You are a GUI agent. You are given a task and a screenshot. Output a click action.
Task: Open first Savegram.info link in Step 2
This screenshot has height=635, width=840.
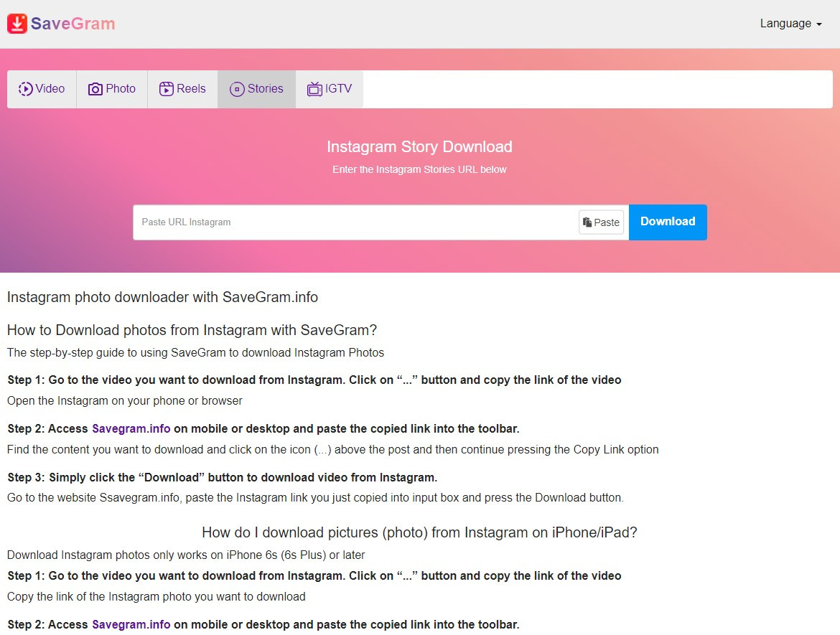pos(131,428)
